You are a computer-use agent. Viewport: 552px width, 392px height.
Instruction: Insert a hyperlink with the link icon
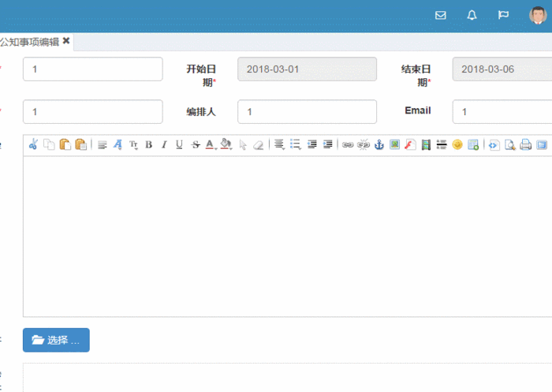point(348,145)
